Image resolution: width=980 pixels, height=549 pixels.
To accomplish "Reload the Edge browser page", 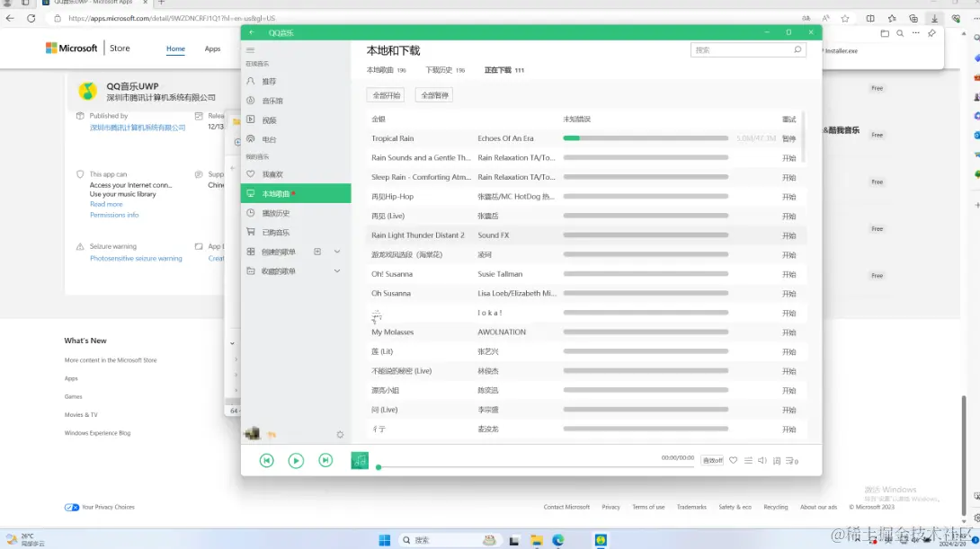I will (x=31, y=18).
